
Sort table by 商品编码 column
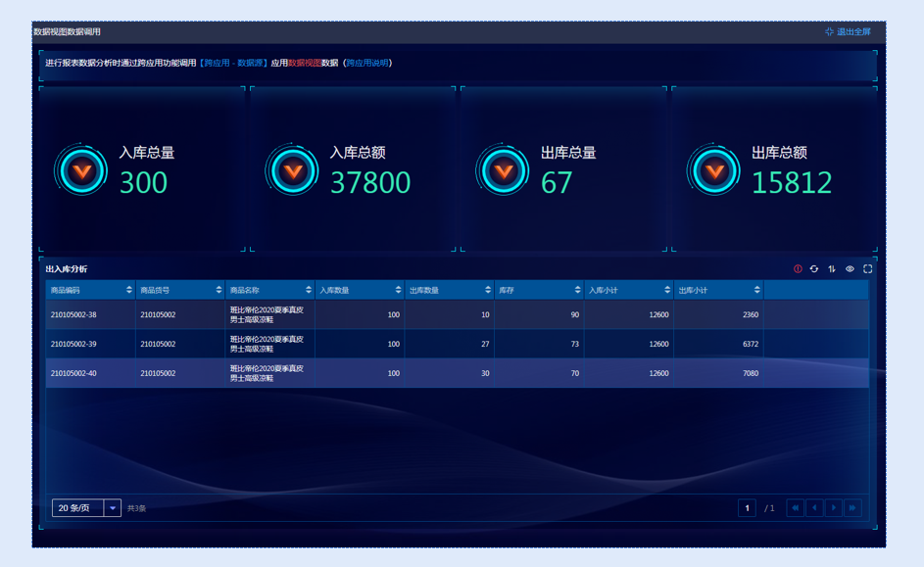[x=129, y=290]
